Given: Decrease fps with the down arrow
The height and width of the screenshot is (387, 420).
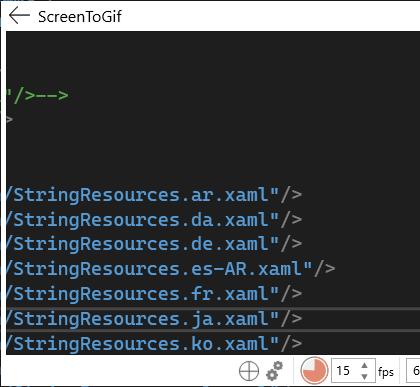Looking at the screenshot, I should [364, 376].
